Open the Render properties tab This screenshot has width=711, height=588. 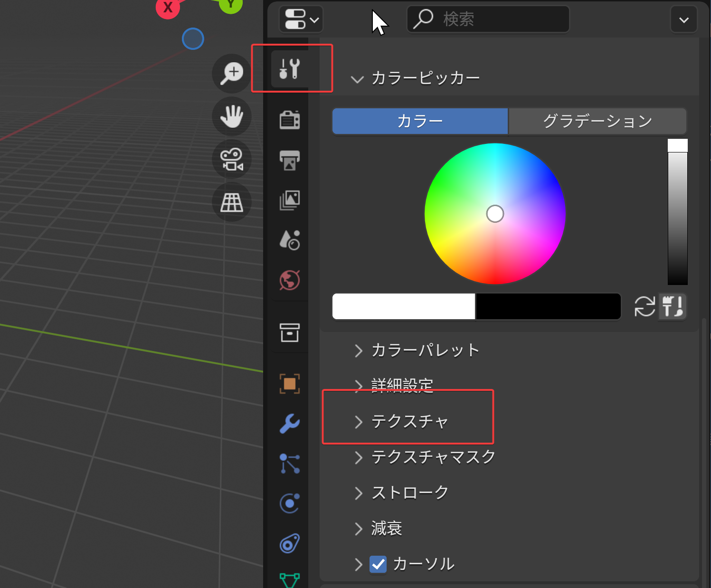click(290, 120)
